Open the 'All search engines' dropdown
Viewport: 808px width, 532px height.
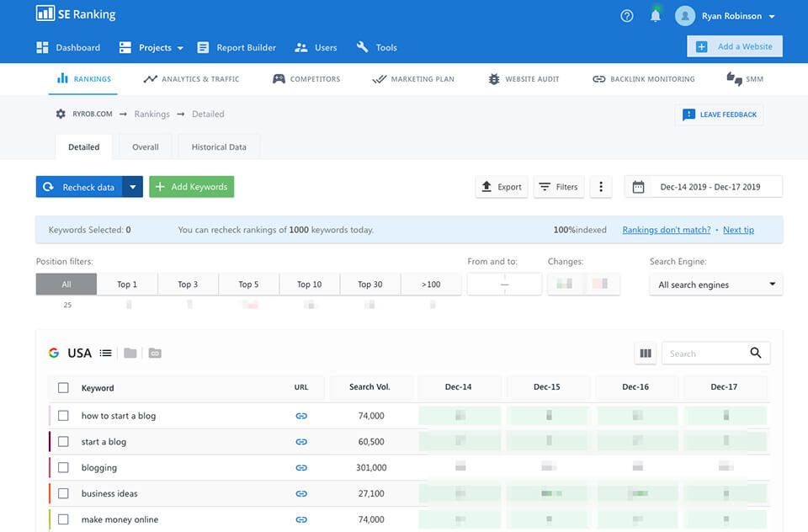tap(715, 285)
